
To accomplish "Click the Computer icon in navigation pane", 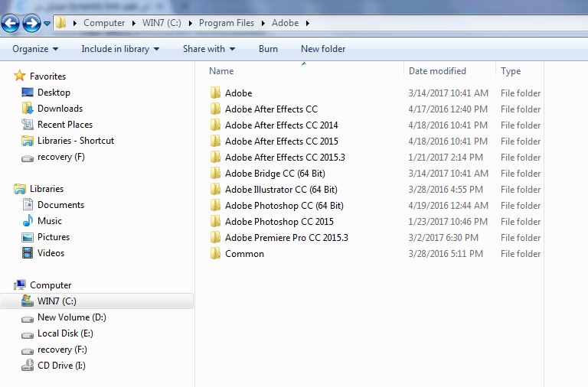I will click(19, 285).
